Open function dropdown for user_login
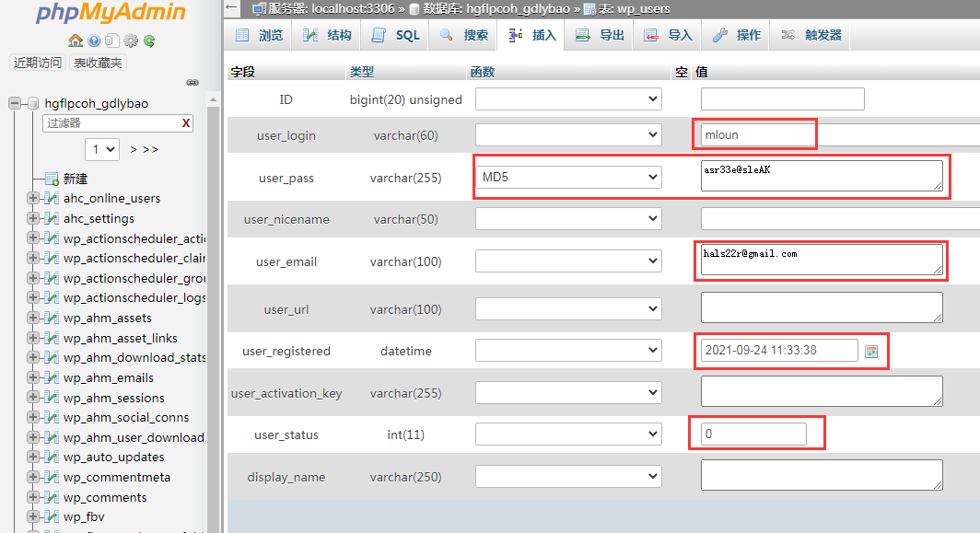The height and width of the screenshot is (533, 980). (x=568, y=135)
